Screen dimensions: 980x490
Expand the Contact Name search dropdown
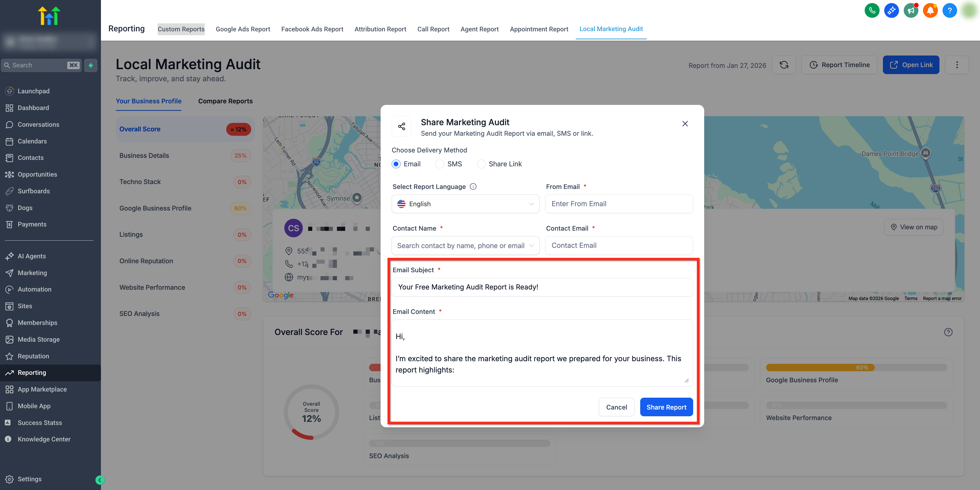465,246
